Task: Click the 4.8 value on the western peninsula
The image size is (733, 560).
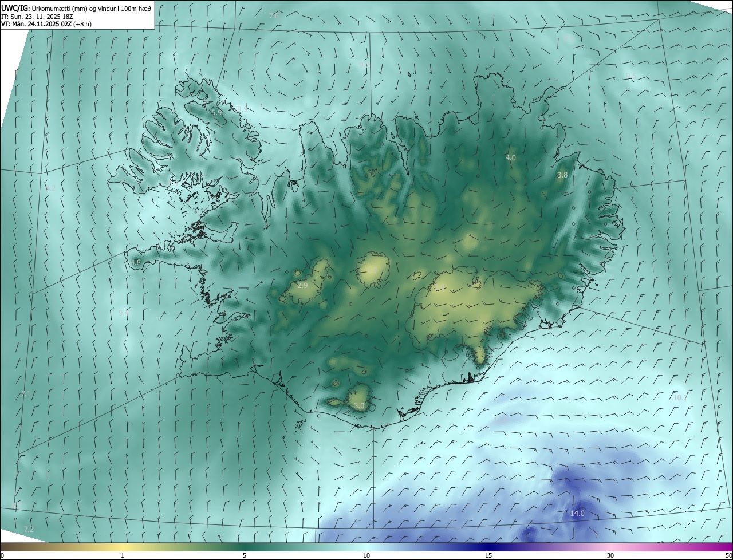Action: [136, 263]
